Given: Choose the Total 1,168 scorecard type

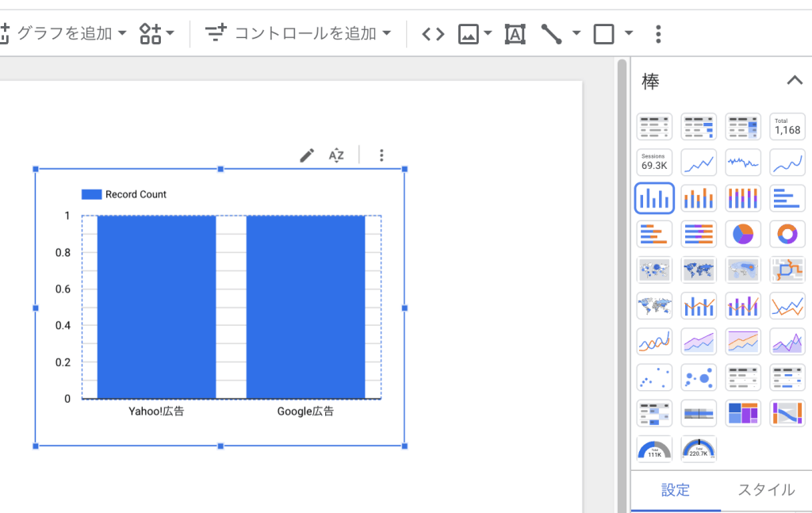Looking at the screenshot, I should click(787, 126).
